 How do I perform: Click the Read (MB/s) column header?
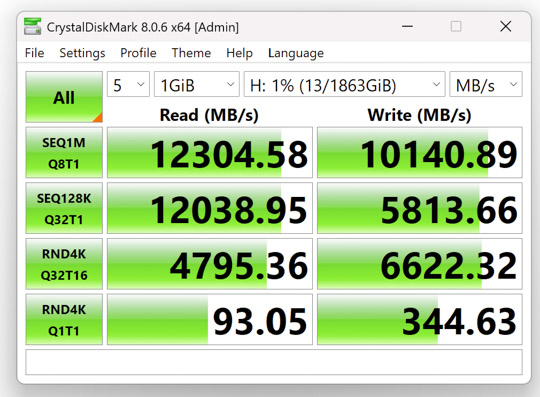209,115
